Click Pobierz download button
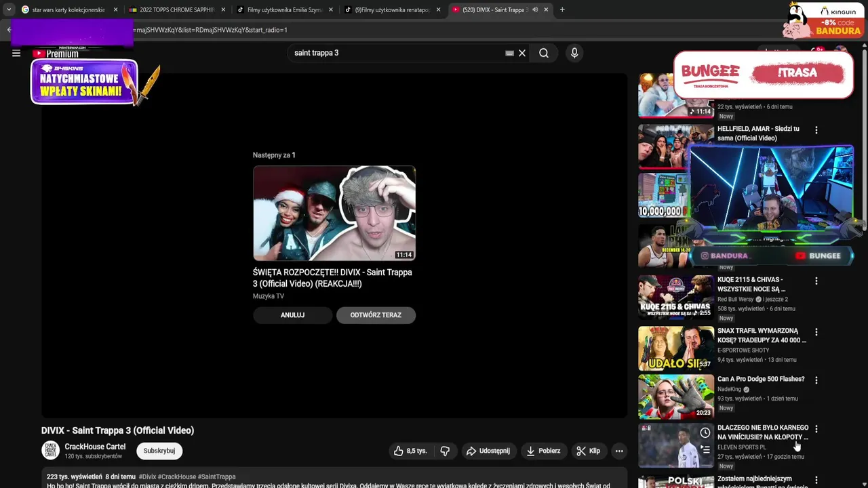The height and width of the screenshot is (488, 868). (542, 451)
